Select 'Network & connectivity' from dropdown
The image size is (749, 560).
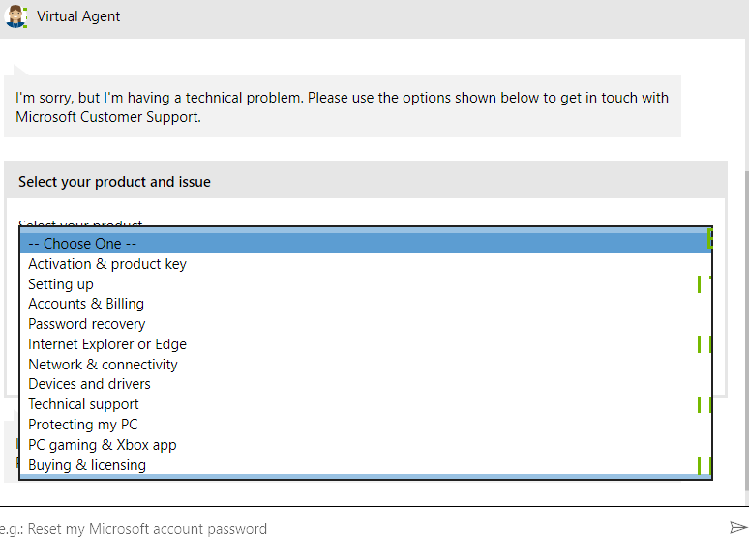pos(366,365)
